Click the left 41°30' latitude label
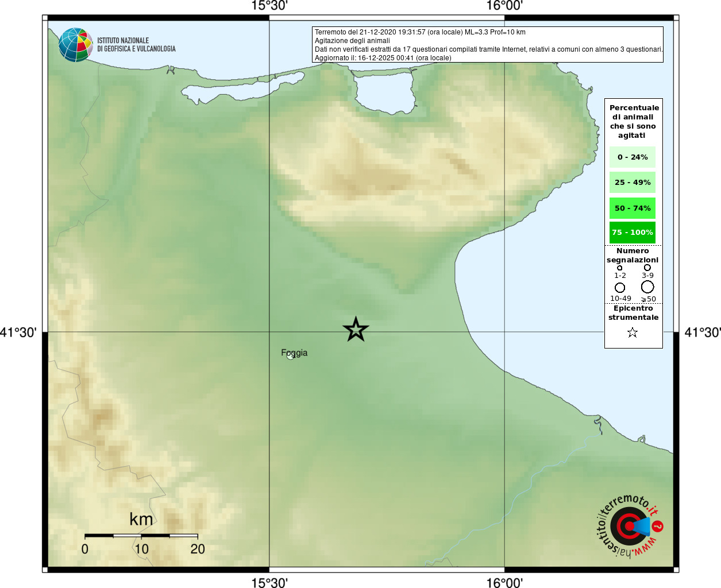The height and width of the screenshot is (588, 721). pyautogui.click(x=18, y=332)
